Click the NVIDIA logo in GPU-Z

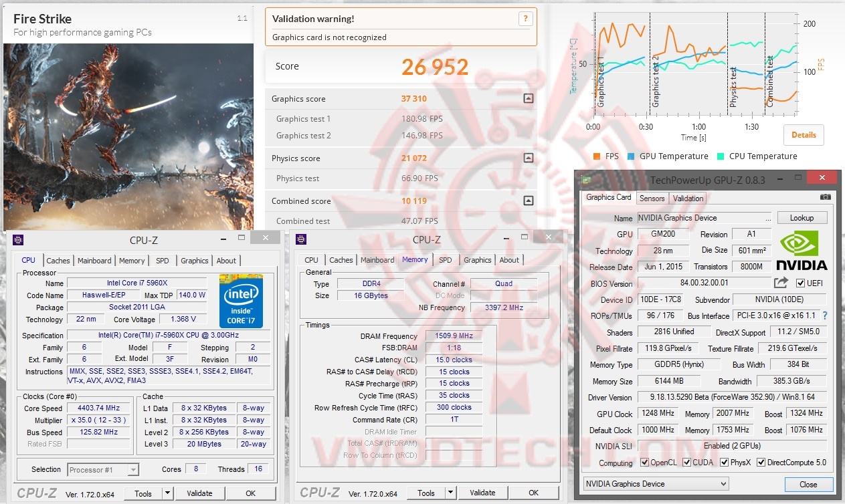point(802,250)
